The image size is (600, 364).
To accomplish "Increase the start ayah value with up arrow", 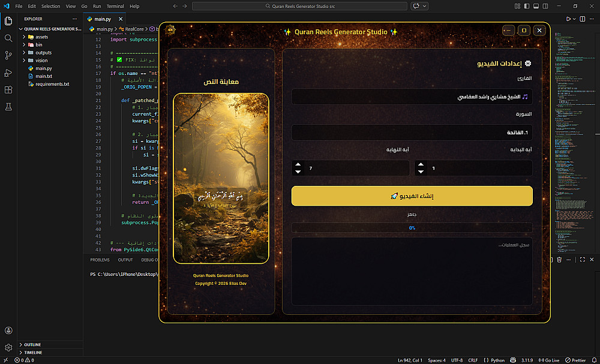I will pos(421,164).
